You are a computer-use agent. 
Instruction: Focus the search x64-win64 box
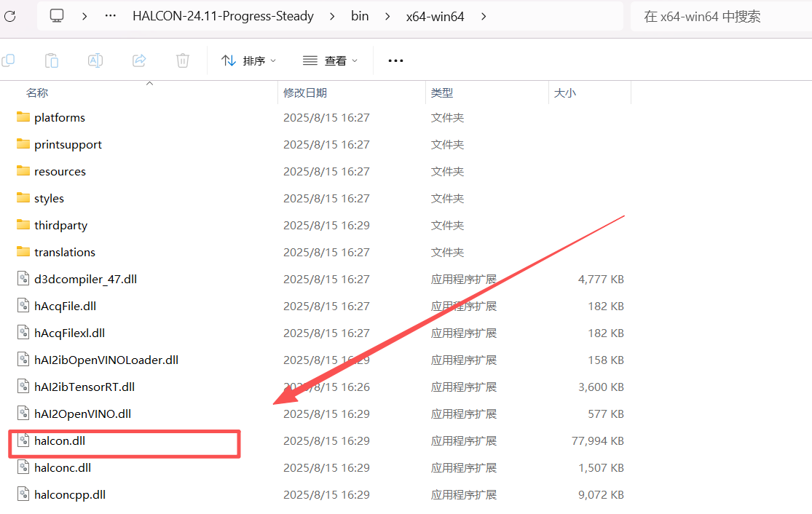pyautogui.click(x=721, y=17)
